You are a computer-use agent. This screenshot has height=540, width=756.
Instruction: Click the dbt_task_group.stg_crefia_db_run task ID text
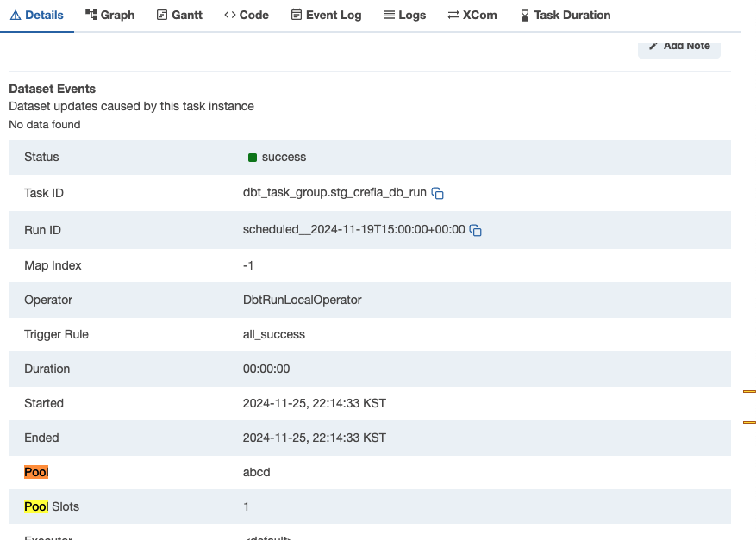334,193
